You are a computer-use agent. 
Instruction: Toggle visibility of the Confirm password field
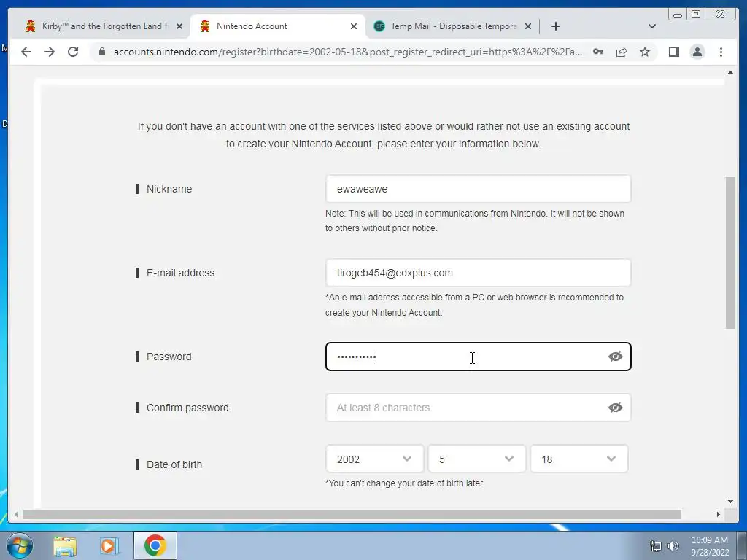(615, 408)
